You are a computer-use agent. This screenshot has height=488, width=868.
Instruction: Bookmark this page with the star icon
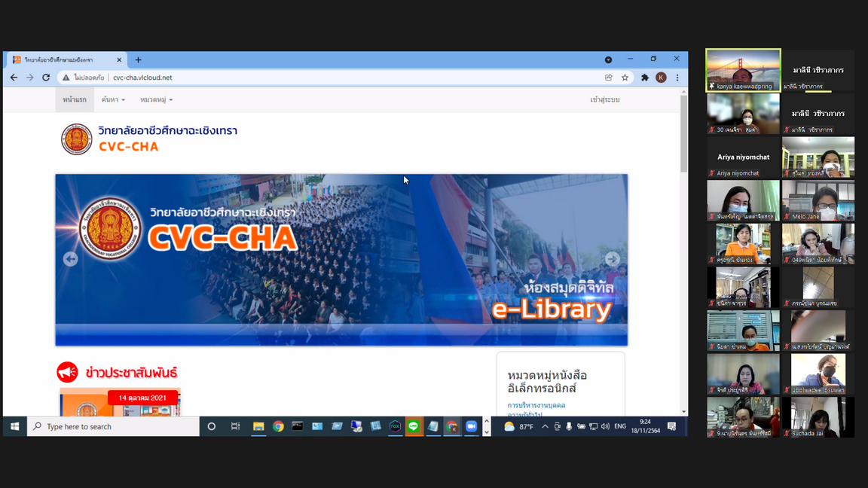pyautogui.click(x=625, y=78)
